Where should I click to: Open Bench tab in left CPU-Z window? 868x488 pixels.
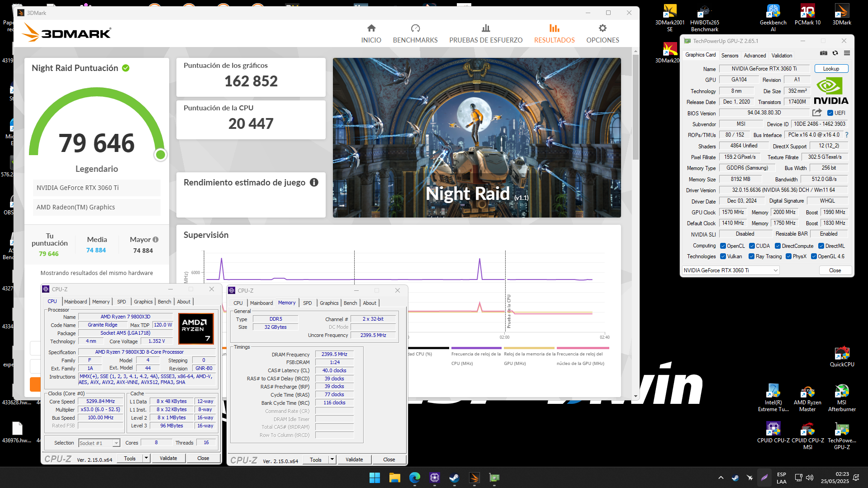click(165, 302)
